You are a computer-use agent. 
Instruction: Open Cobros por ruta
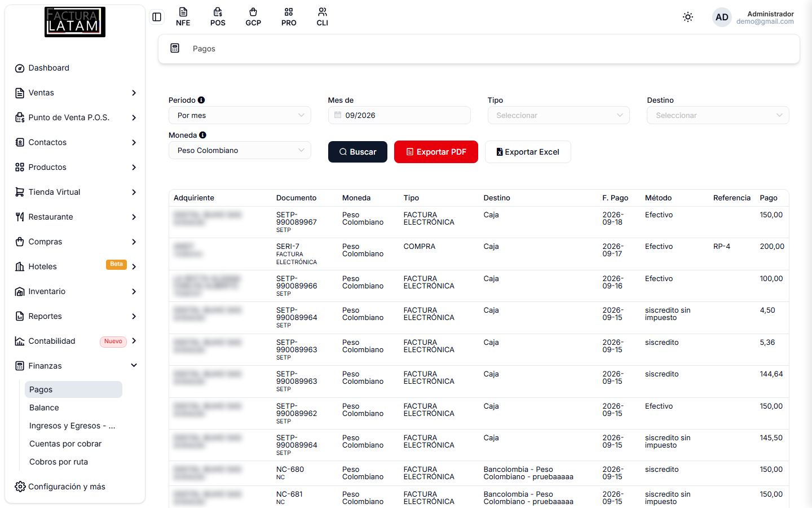click(73, 462)
